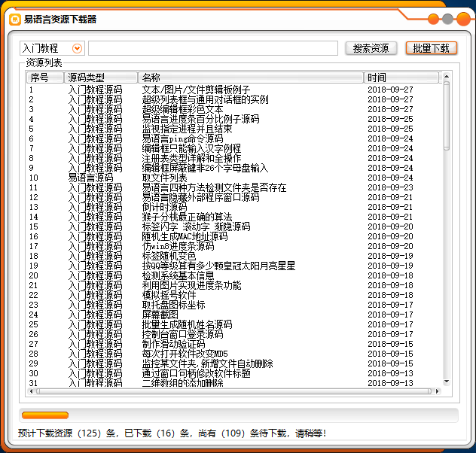Click the 批量下载 button
This screenshot has height=453, width=476.
[431, 48]
